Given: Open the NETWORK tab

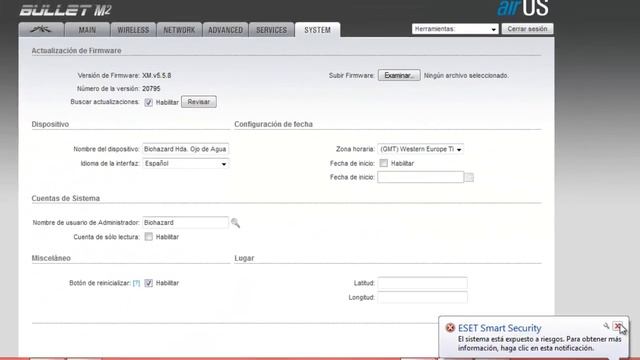Looking at the screenshot, I should pyautogui.click(x=179, y=30).
